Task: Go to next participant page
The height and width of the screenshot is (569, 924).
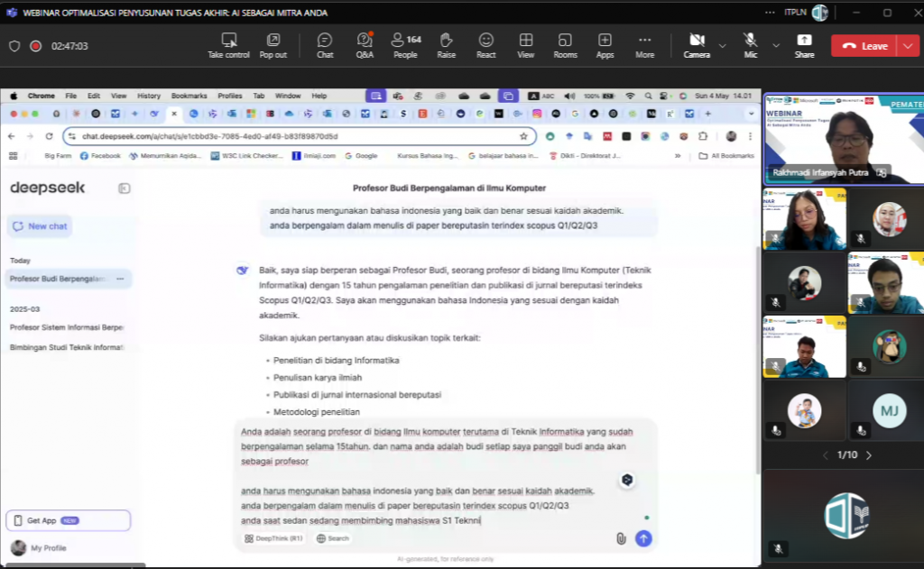Action: pos(869,454)
